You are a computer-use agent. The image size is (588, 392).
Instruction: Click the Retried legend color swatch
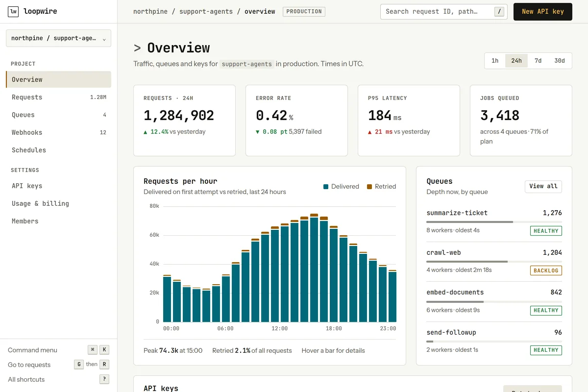coord(369,187)
